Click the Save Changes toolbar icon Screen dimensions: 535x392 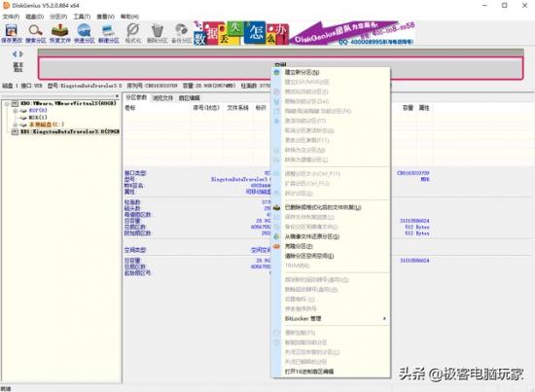pos(12,31)
